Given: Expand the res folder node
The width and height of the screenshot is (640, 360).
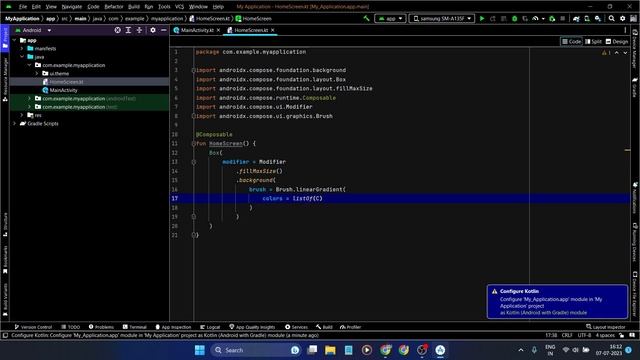Looking at the screenshot, I should click(22, 115).
